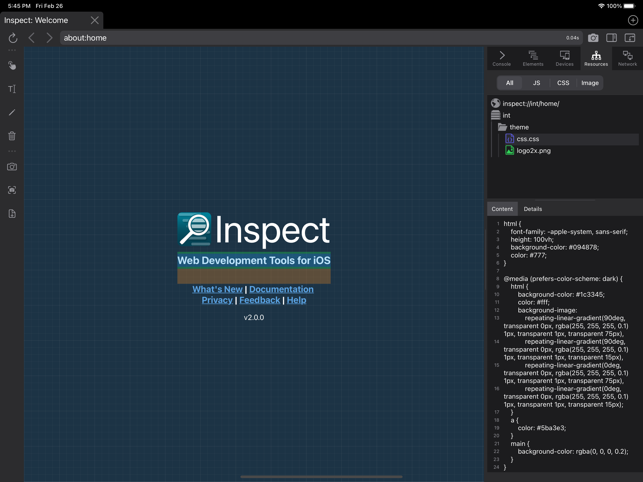Viewport: 643px width, 482px height.
Task: Click the trash delete icon
Action: tap(12, 136)
